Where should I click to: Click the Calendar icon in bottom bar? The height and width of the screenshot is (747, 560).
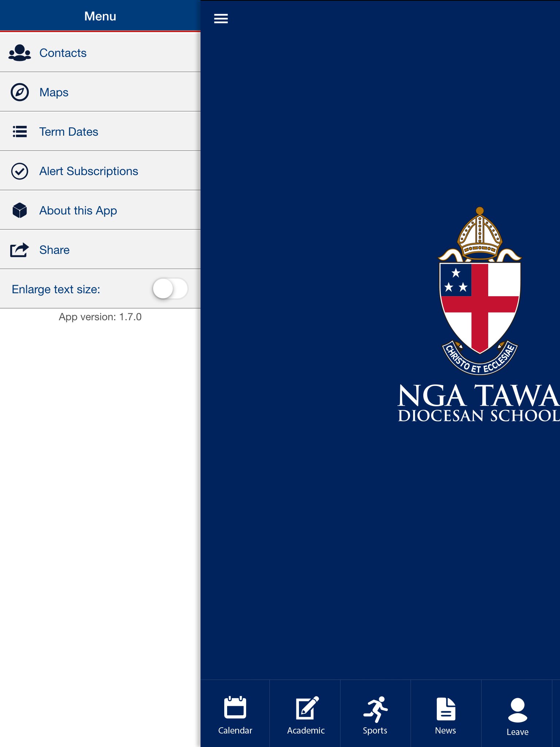click(x=235, y=708)
